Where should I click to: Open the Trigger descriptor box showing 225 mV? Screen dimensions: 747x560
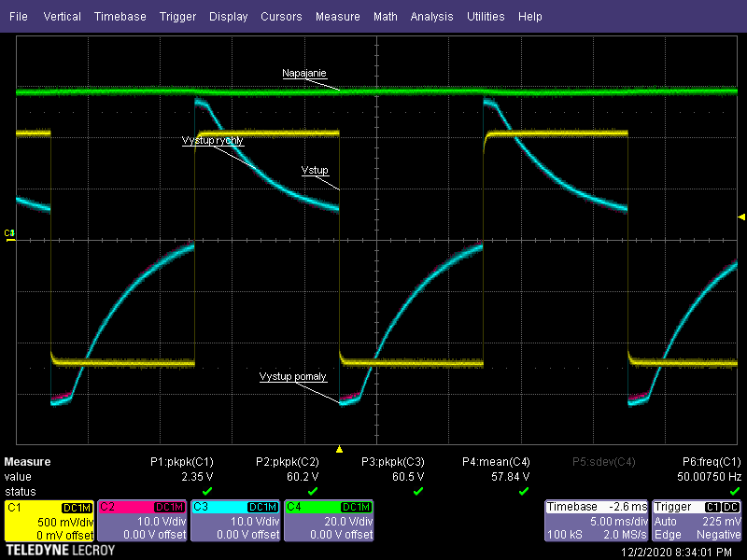click(697, 521)
